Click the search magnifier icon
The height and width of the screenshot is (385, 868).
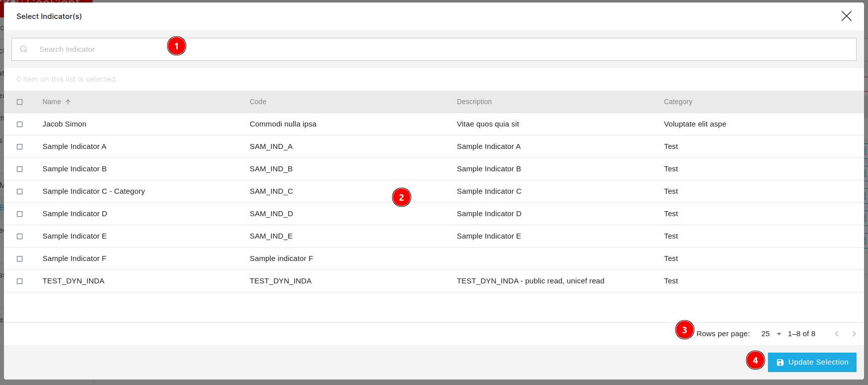click(23, 49)
